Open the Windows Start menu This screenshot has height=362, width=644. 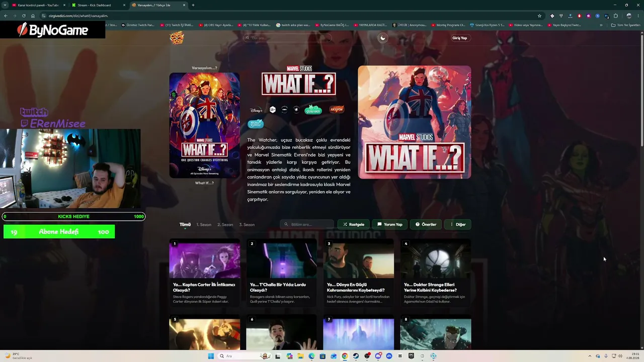[x=211, y=356]
